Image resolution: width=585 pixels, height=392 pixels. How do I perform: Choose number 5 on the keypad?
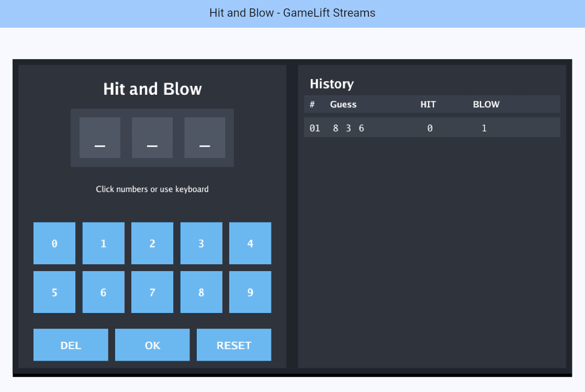[x=54, y=292]
